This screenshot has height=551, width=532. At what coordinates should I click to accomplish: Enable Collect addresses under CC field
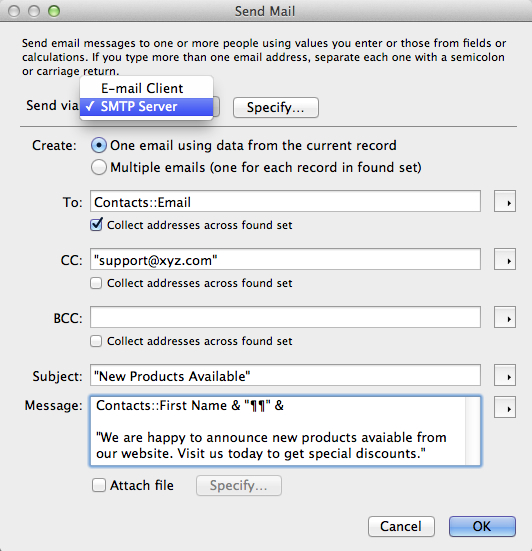click(x=96, y=283)
